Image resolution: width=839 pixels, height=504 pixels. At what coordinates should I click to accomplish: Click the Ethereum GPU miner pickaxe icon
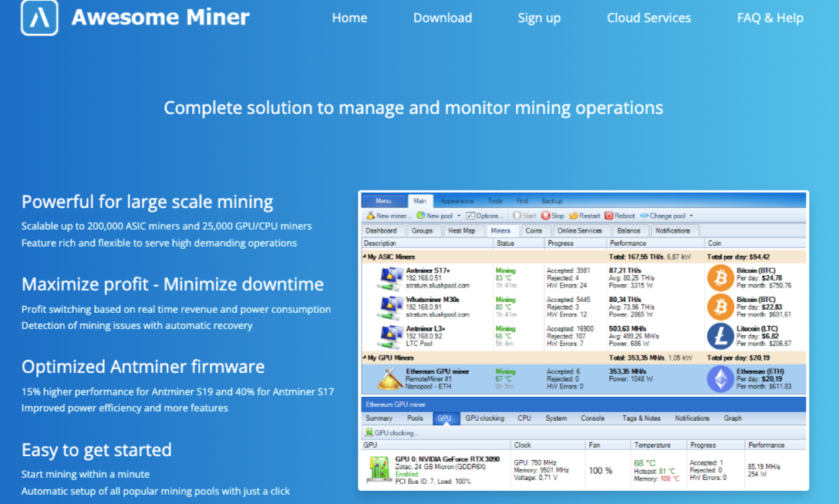coord(390,379)
